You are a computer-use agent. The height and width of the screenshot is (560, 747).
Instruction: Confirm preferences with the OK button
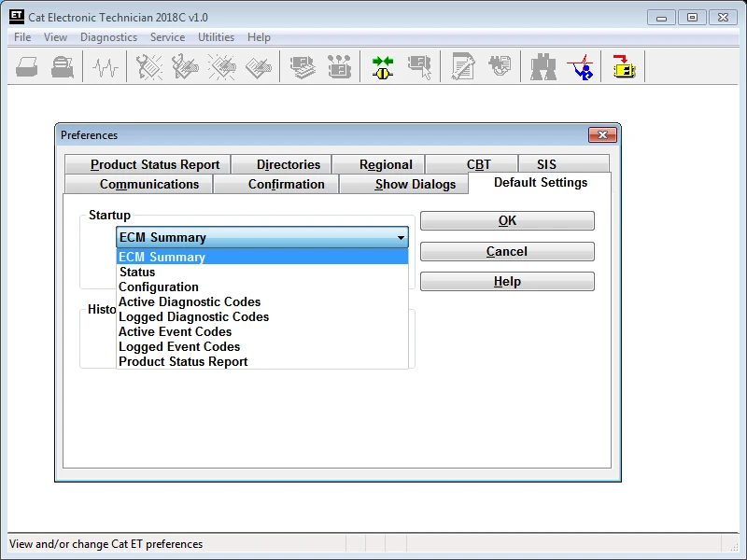[507, 220]
